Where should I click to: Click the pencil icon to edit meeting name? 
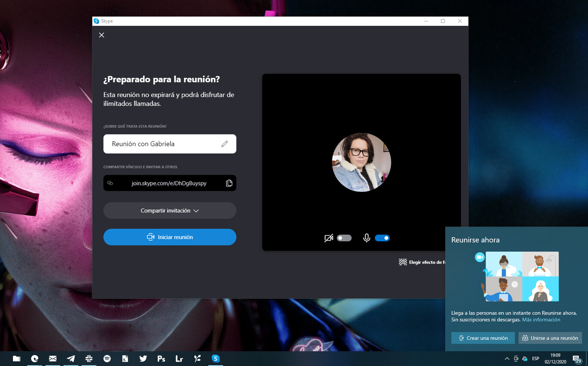[x=224, y=144]
